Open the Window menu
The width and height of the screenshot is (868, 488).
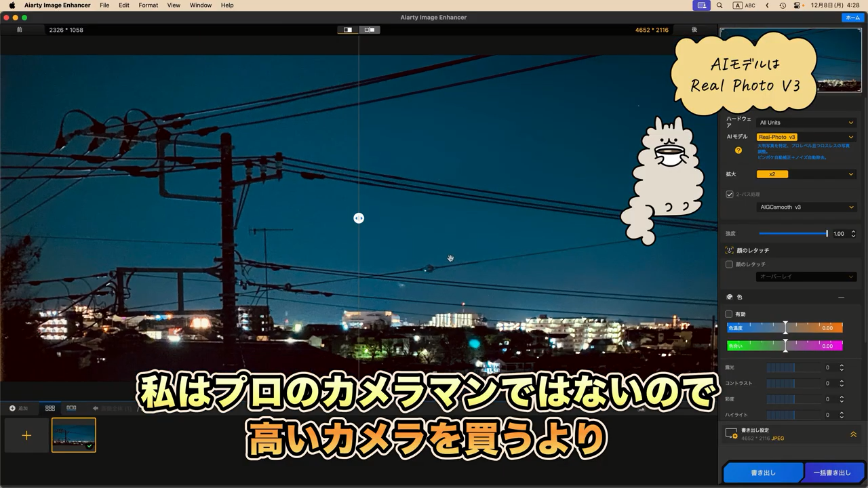coord(200,5)
